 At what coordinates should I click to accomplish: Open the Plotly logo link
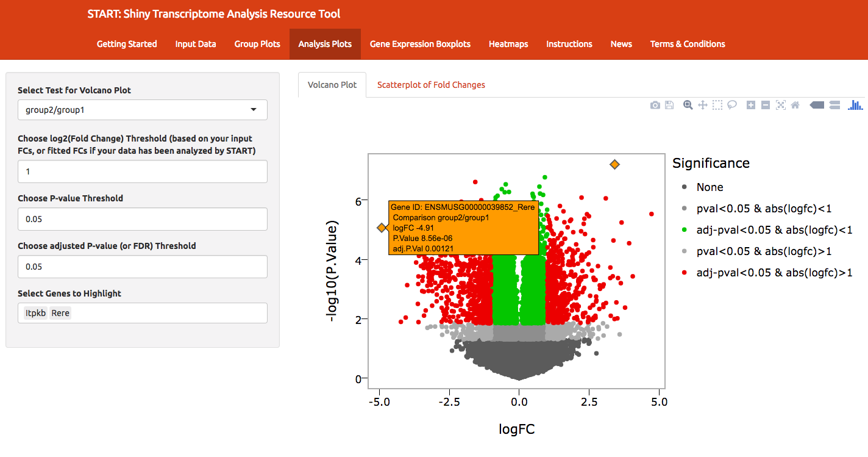coord(856,105)
